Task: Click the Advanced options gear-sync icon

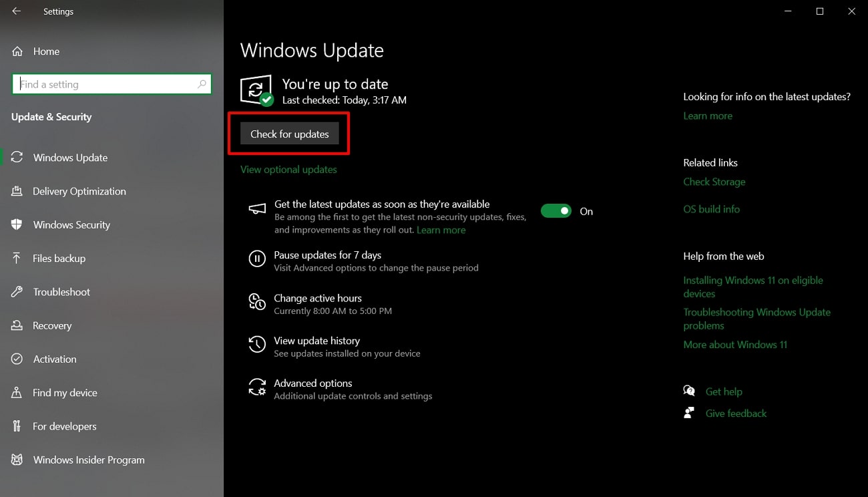Action: (257, 387)
